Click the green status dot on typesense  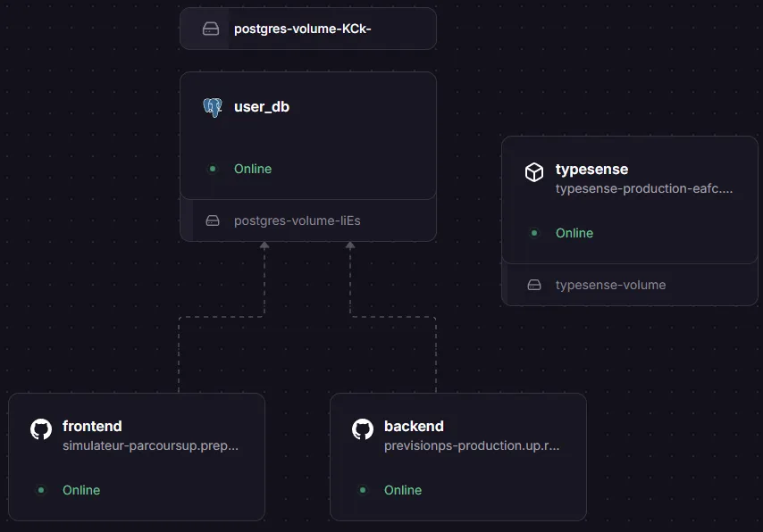(534, 233)
